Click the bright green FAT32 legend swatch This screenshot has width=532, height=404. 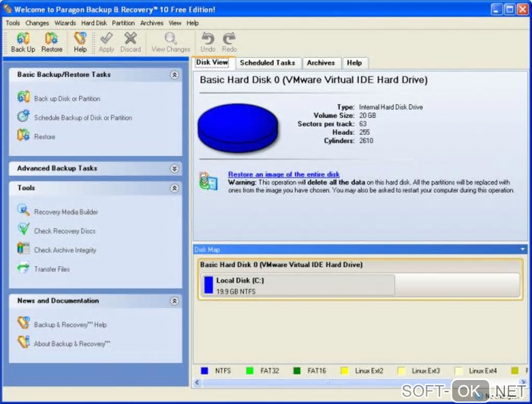coord(250,371)
